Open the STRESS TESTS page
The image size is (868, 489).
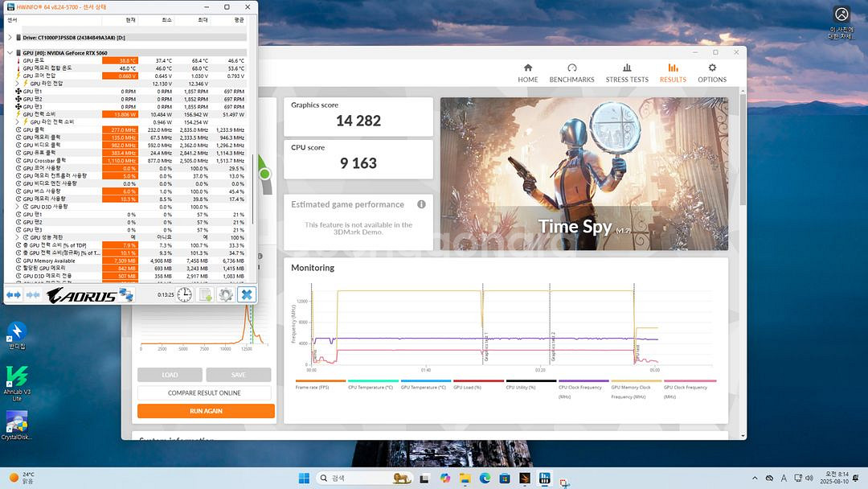[x=627, y=73]
